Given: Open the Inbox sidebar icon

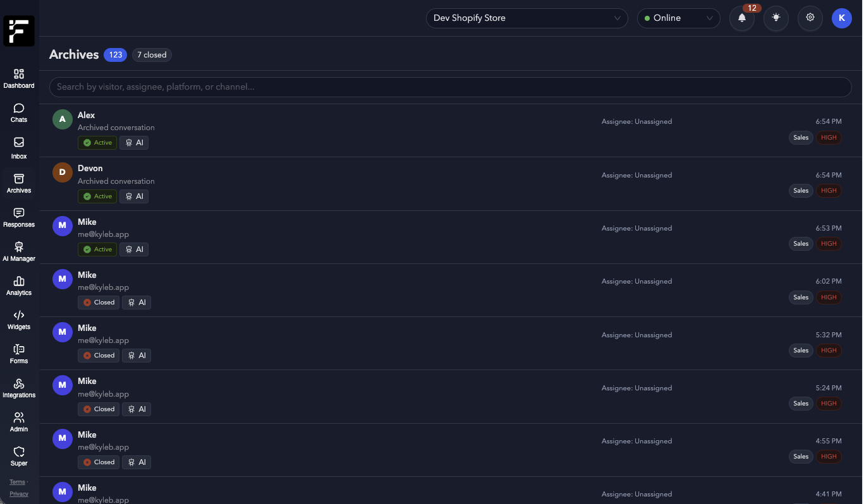Looking at the screenshot, I should [x=19, y=143].
